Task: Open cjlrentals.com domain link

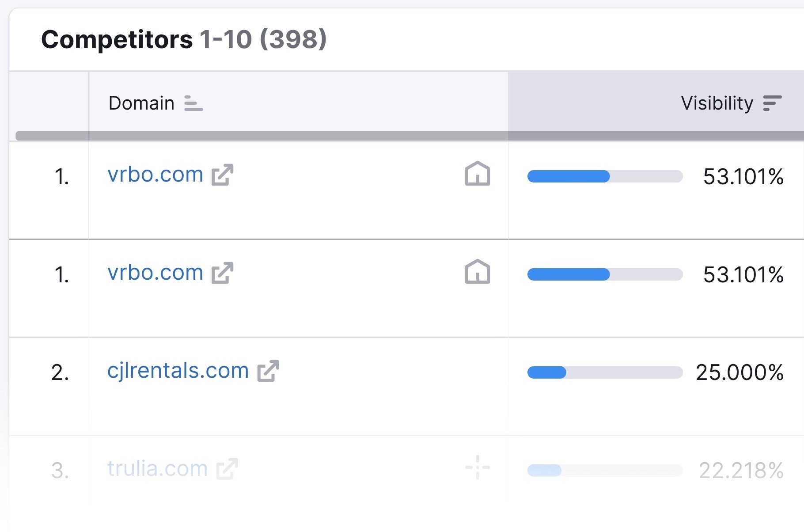Action: (x=178, y=371)
